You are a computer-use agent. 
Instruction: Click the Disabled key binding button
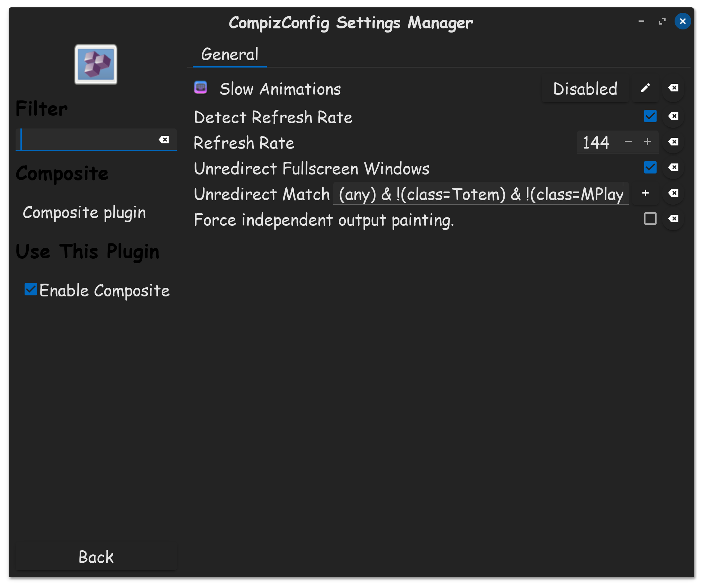coord(585,89)
